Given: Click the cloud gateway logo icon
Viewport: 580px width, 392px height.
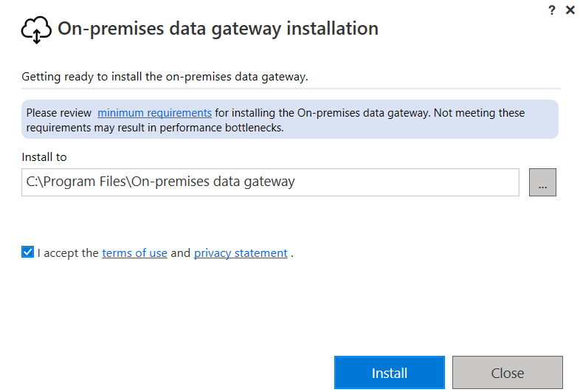Looking at the screenshot, I should point(36,30).
